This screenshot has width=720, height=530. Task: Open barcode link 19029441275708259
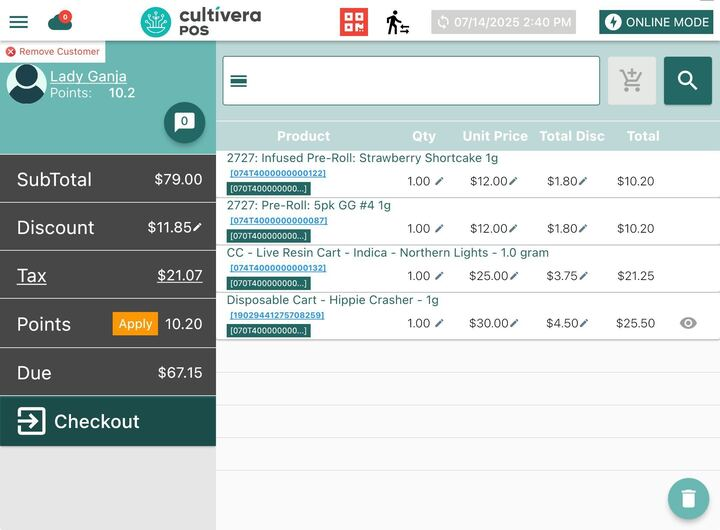[277, 315]
